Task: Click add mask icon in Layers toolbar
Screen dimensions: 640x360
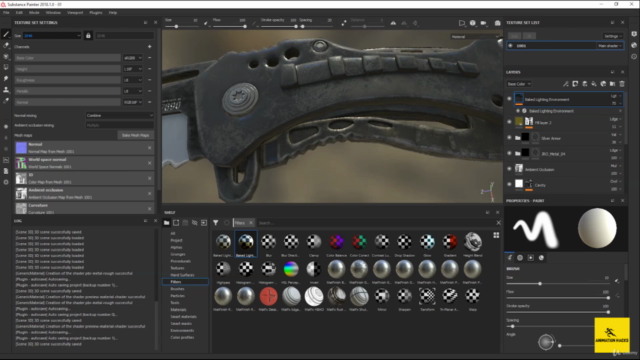Action: click(x=575, y=84)
